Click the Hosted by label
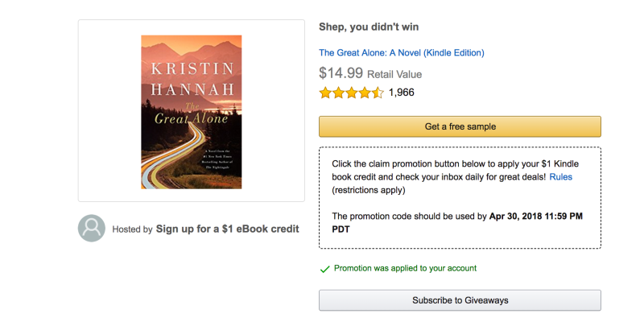The height and width of the screenshot is (322, 644). pos(132,229)
